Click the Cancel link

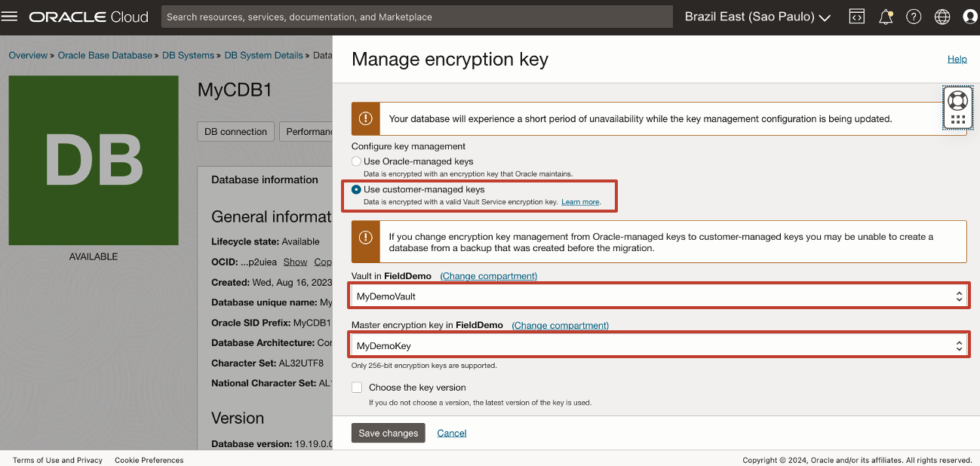452,433
